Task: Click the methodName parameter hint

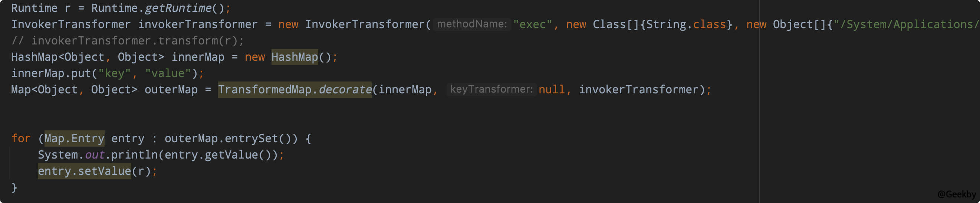Action: [471, 24]
